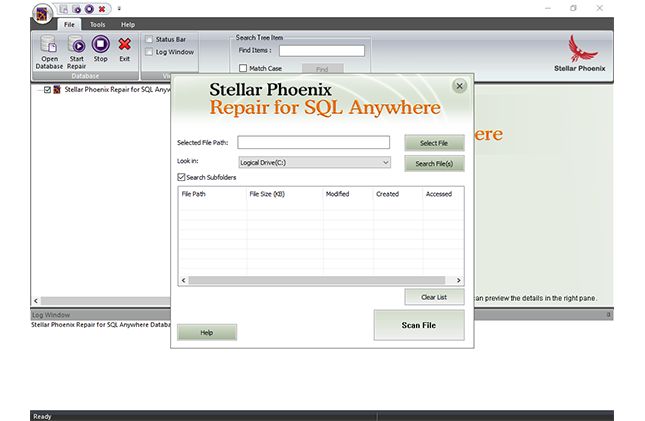Click the Select File button
Viewport: 645px width, 421px height.
434,143
